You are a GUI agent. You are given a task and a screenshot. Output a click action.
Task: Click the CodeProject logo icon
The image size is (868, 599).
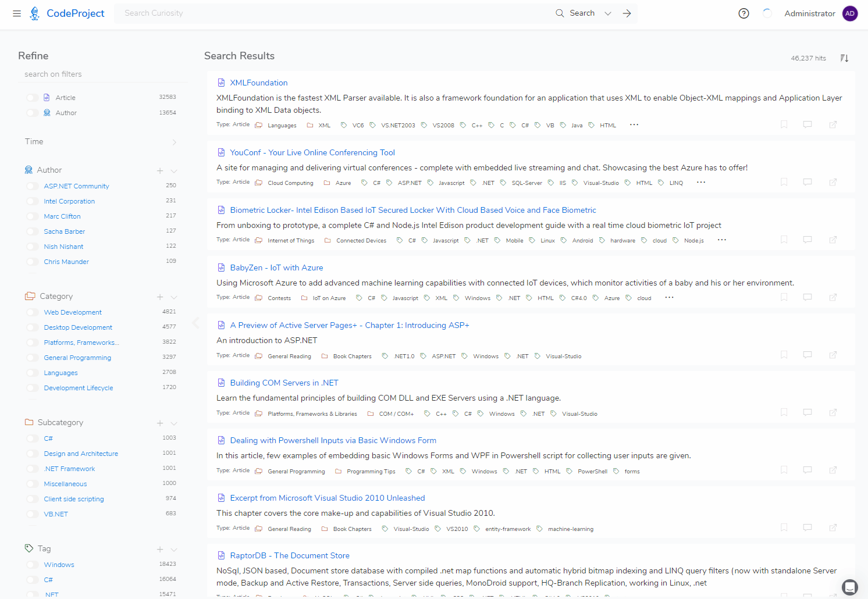tap(35, 13)
